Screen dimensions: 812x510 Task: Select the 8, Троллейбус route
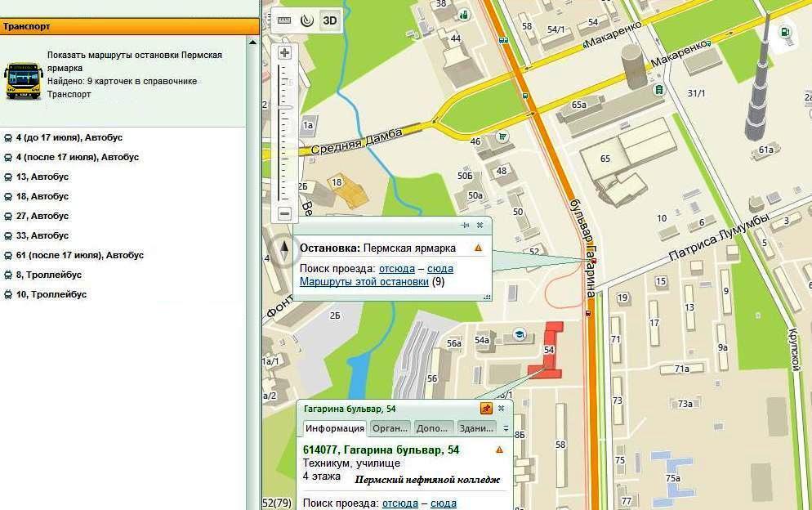point(49,275)
